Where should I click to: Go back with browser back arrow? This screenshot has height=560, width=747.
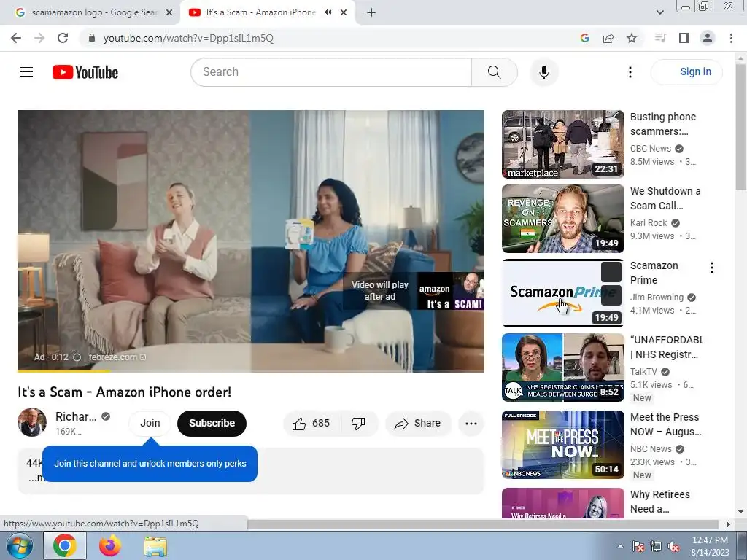[16, 38]
